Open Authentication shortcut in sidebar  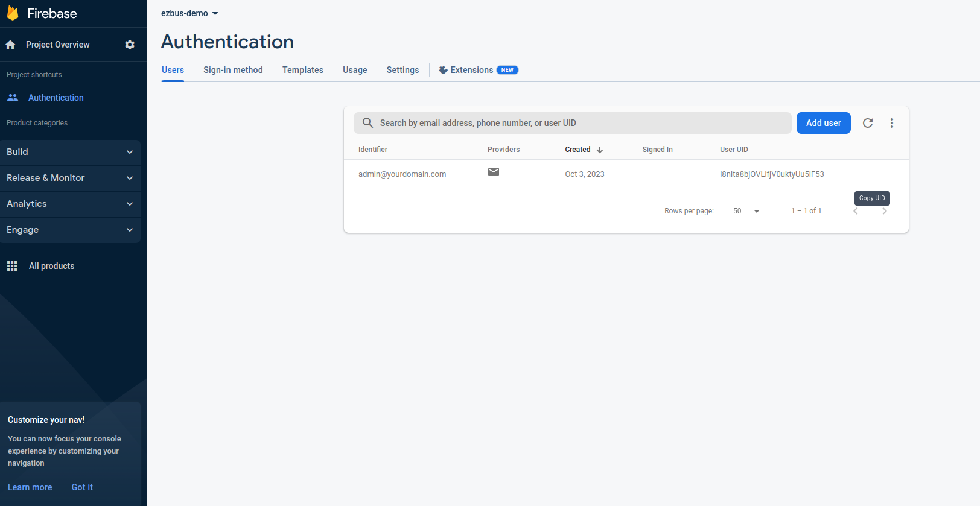tap(56, 98)
